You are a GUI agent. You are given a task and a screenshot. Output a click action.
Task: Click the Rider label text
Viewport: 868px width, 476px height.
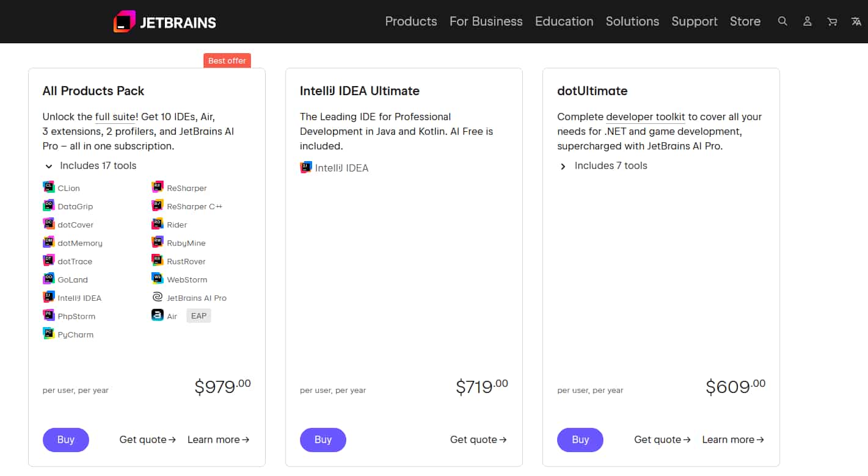point(177,225)
